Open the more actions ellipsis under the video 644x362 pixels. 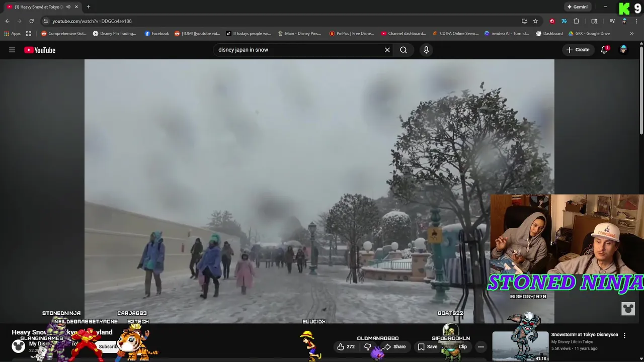pyautogui.click(x=481, y=346)
